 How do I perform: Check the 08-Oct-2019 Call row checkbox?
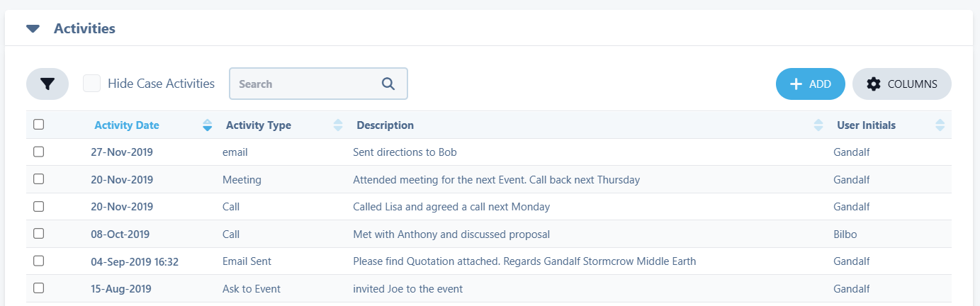[39, 233]
